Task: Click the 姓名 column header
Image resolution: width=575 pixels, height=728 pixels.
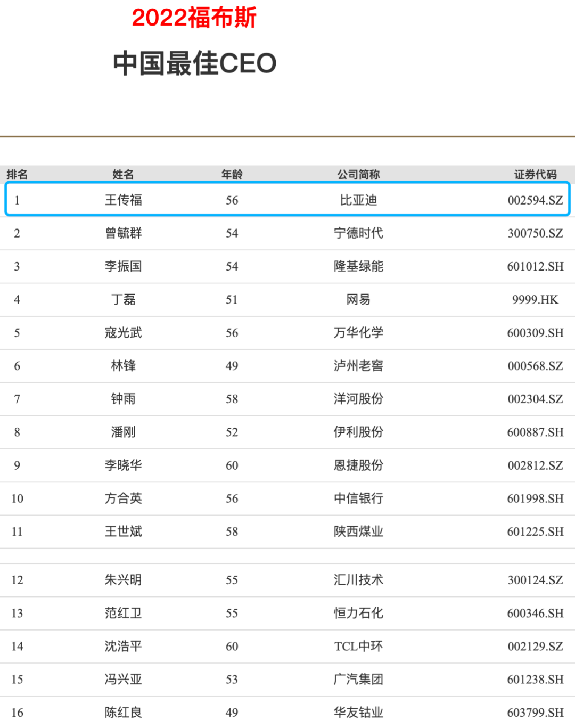Action: [x=123, y=174]
